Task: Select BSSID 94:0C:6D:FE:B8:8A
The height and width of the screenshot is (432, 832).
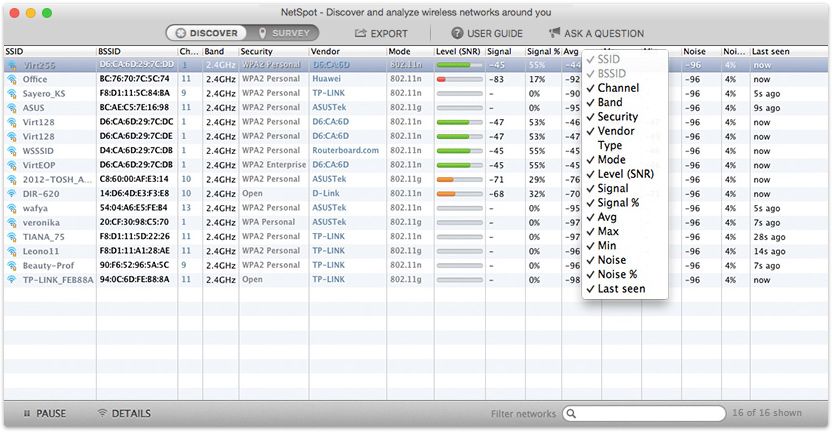Action: (135, 279)
